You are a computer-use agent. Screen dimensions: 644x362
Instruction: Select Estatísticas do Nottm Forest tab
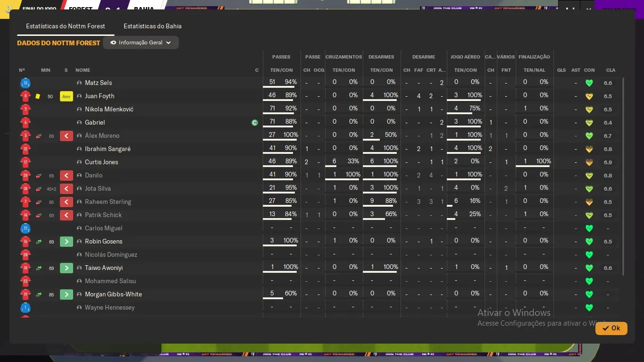pos(66,26)
